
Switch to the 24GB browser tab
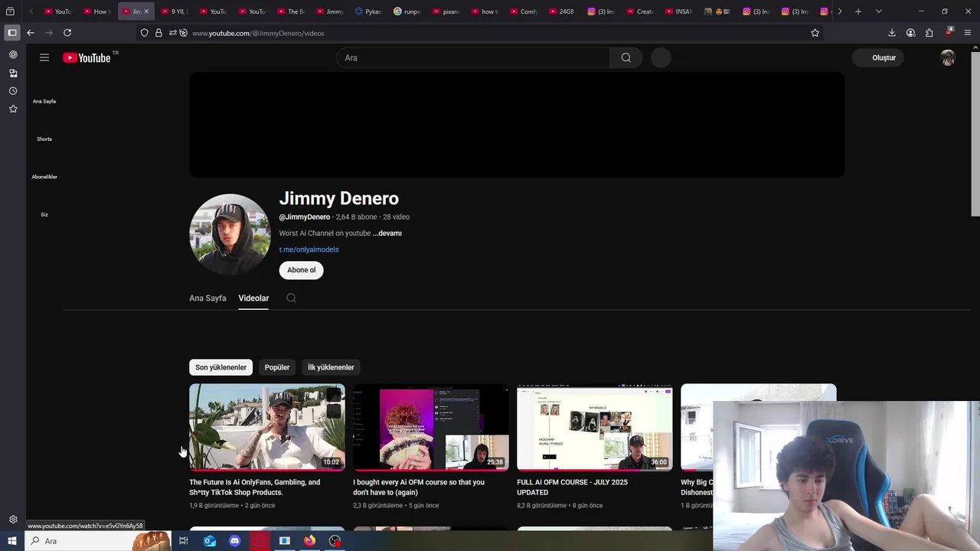tap(563, 11)
